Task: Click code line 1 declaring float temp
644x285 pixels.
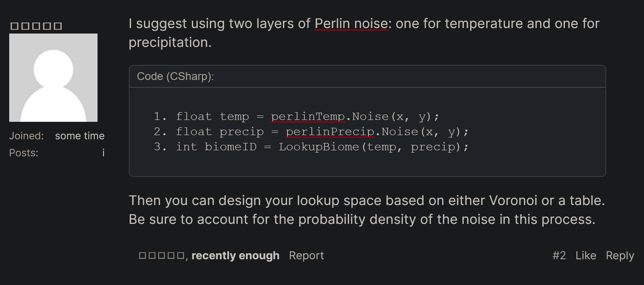Action: [297, 116]
